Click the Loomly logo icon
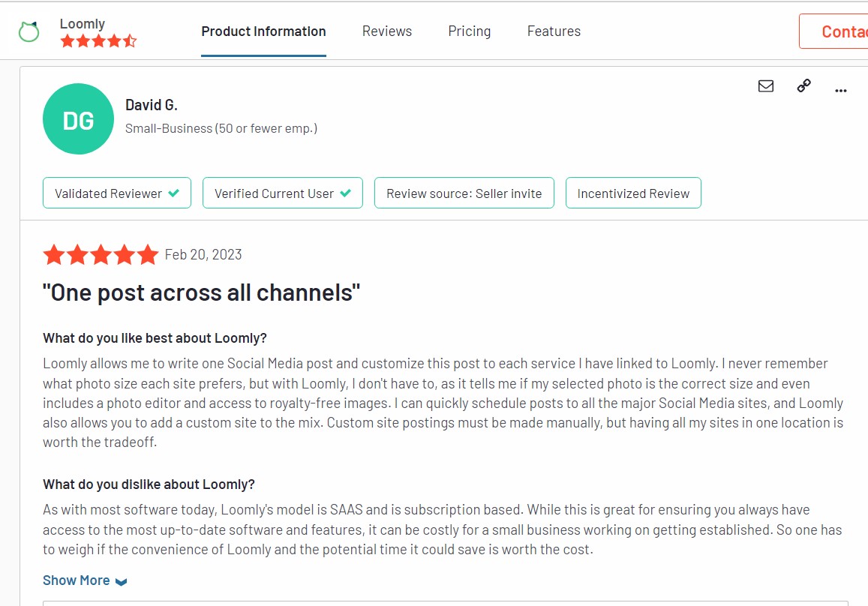The height and width of the screenshot is (606, 868). (x=29, y=31)
